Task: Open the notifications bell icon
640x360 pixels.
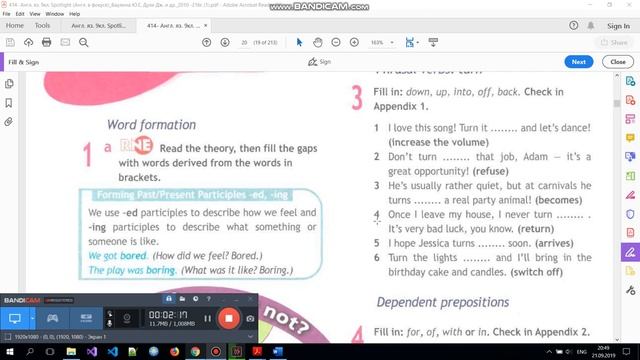Action: (591, 26)
